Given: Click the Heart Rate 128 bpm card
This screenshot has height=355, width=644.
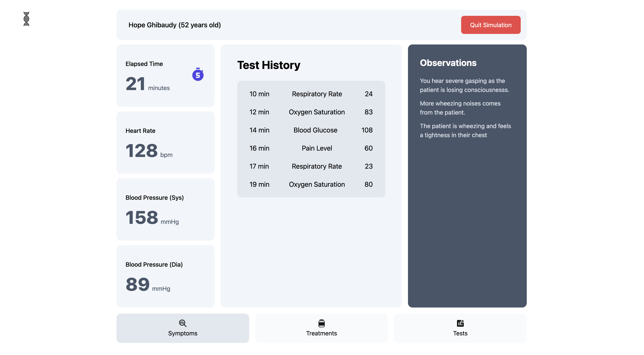Looking at the screenshot, I should 165,142.
